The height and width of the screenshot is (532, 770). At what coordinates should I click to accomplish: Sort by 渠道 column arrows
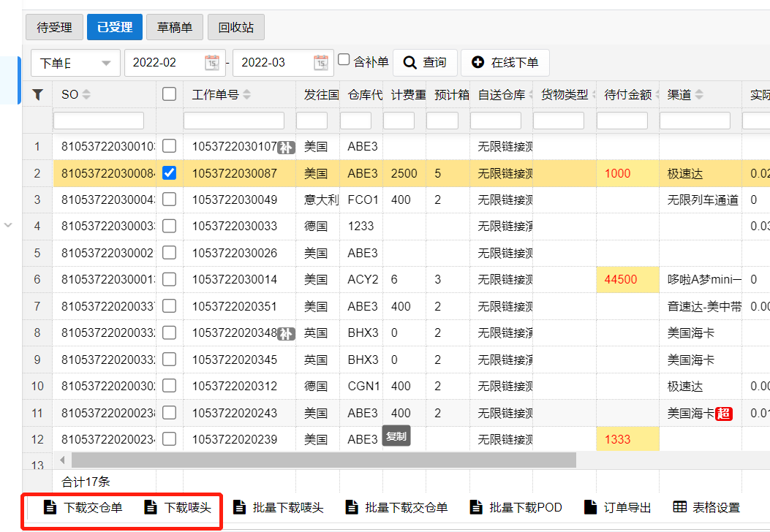(x=699, y=94)
